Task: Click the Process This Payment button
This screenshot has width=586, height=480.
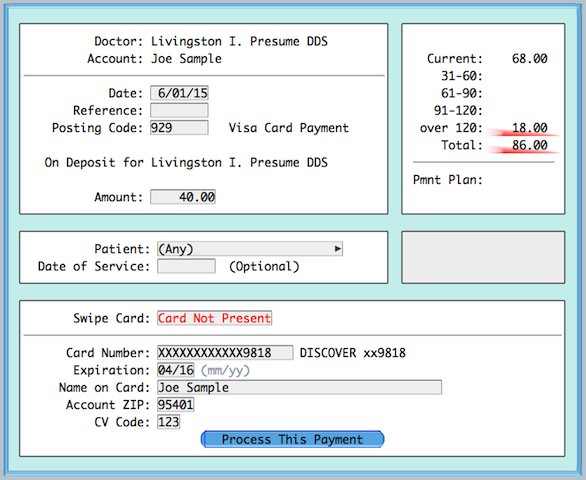Action: click(x=292, y=439)
